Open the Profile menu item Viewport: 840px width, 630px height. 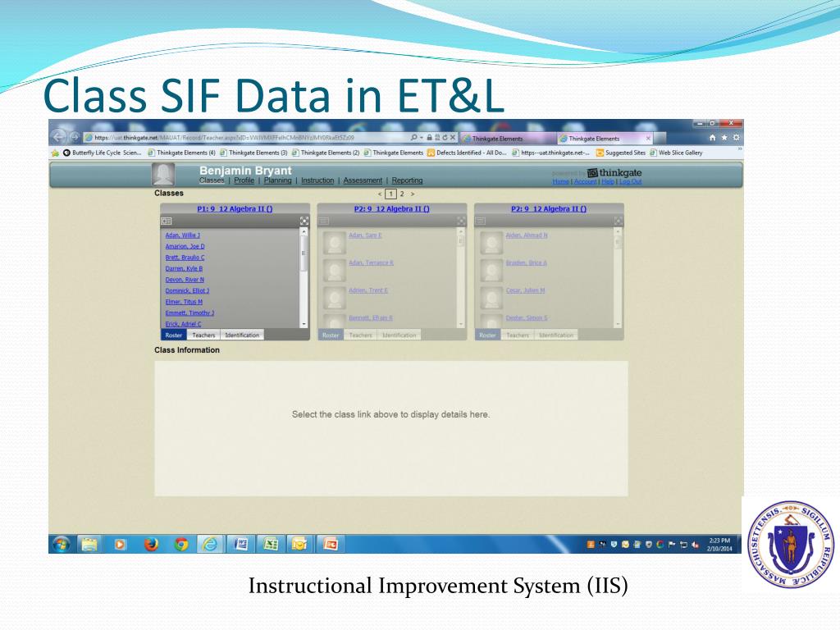tap(244, 180)
